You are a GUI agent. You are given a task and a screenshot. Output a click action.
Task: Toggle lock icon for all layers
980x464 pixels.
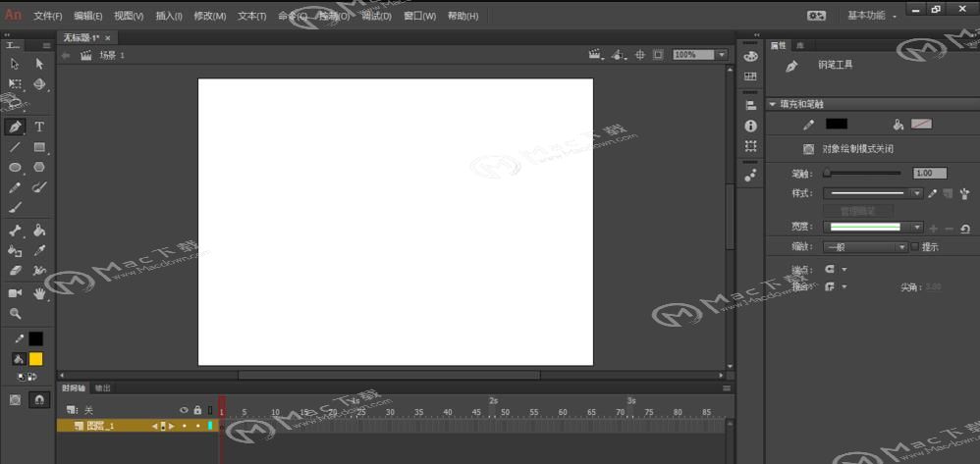click(197, 410)
